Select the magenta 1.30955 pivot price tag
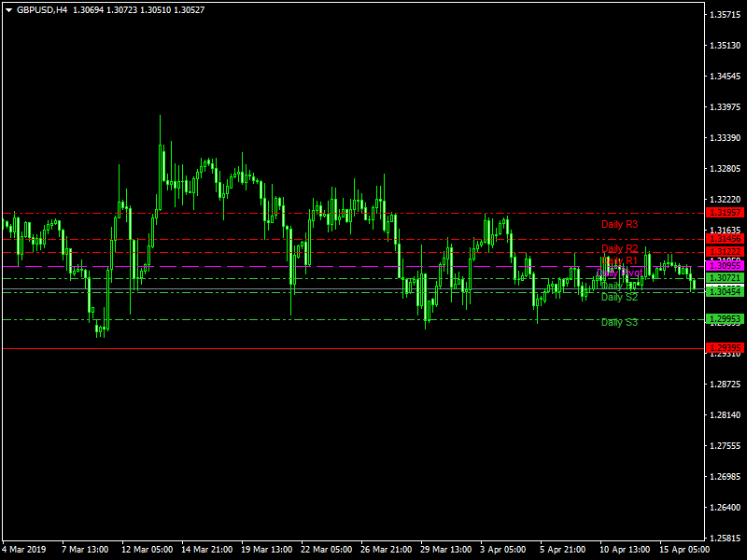This screenshot has height=560, width=747. pyautogui.click(x=726, y=266)
